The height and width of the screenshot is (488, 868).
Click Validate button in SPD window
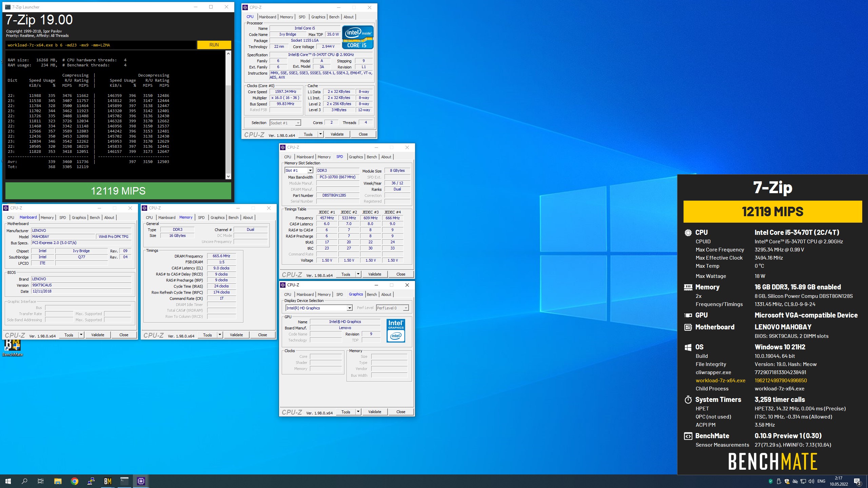375,274
